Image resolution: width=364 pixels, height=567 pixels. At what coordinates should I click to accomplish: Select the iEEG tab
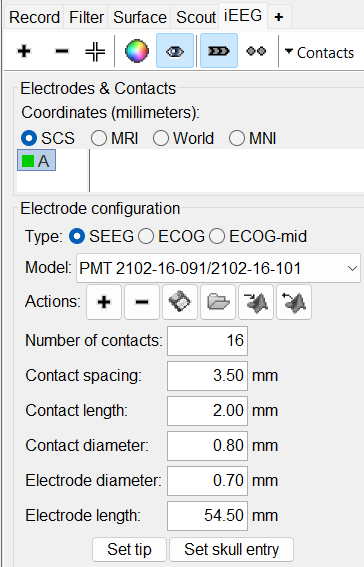[x=243, y=16]
